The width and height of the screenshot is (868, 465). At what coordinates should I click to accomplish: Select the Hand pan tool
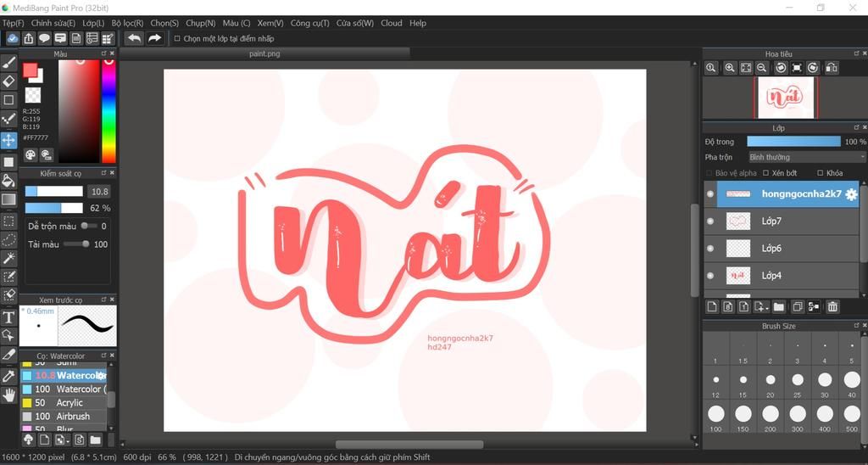tap(8, 395)
